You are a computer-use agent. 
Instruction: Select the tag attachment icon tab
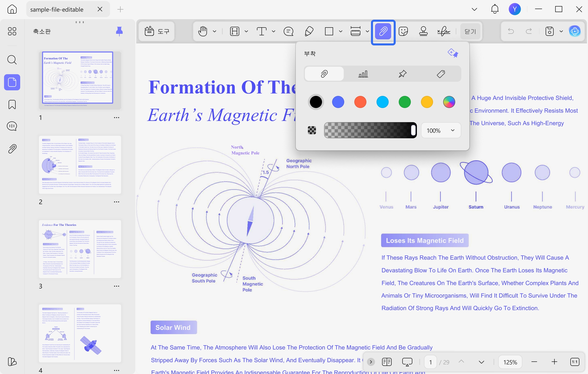[x=441, y=74]
